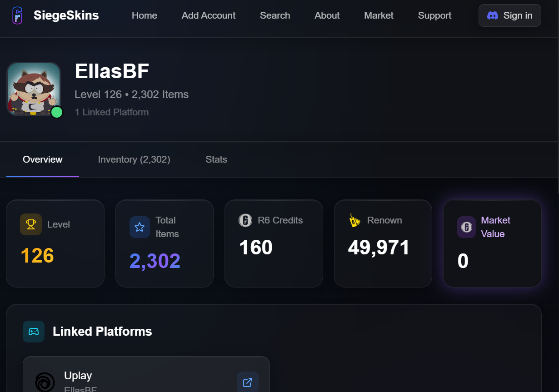Click the level value 126

tap(37, 256)
